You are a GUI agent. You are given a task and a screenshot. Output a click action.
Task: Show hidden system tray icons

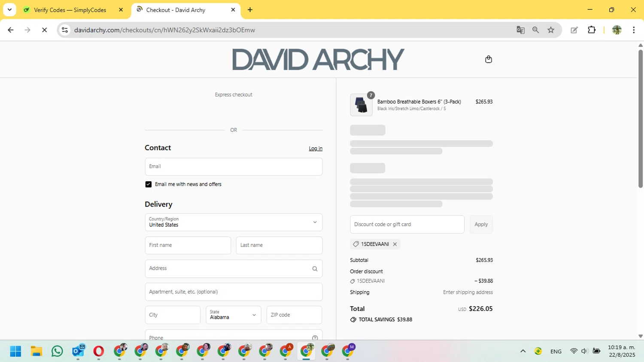pos(523,351)
